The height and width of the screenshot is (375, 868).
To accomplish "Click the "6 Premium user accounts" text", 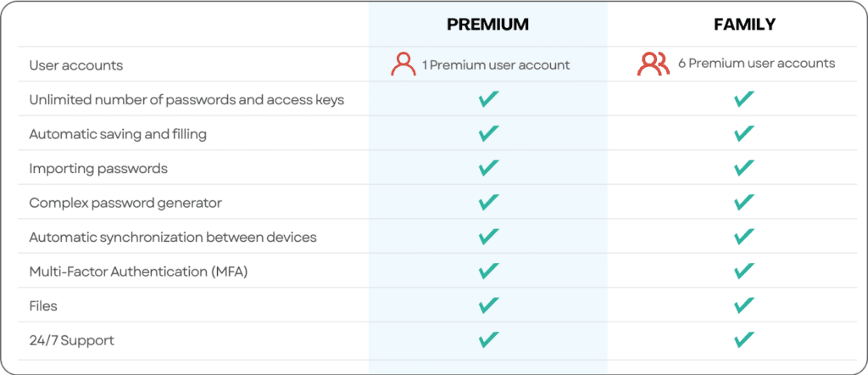I will [x=756, y=64].
